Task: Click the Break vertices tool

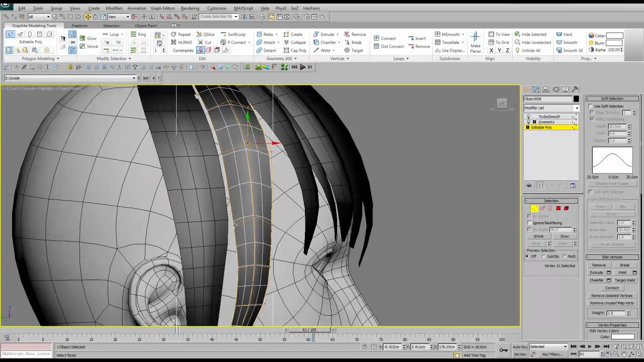Action: tap(353, 42)
